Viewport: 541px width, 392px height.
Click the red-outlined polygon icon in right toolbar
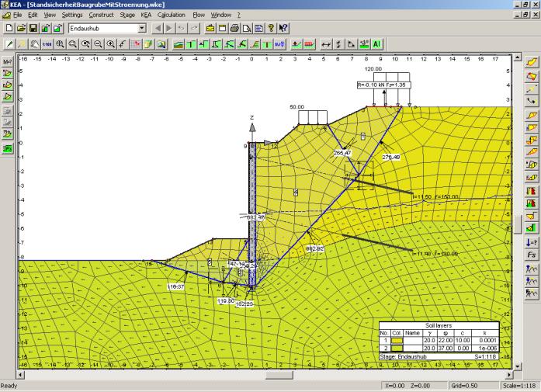pos(532,76)
